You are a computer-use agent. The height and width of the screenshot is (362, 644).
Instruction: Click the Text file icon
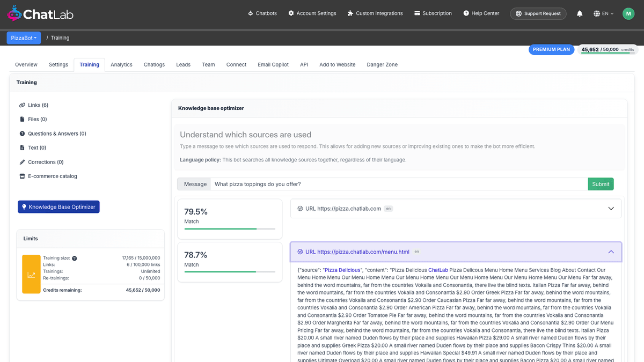22,147
